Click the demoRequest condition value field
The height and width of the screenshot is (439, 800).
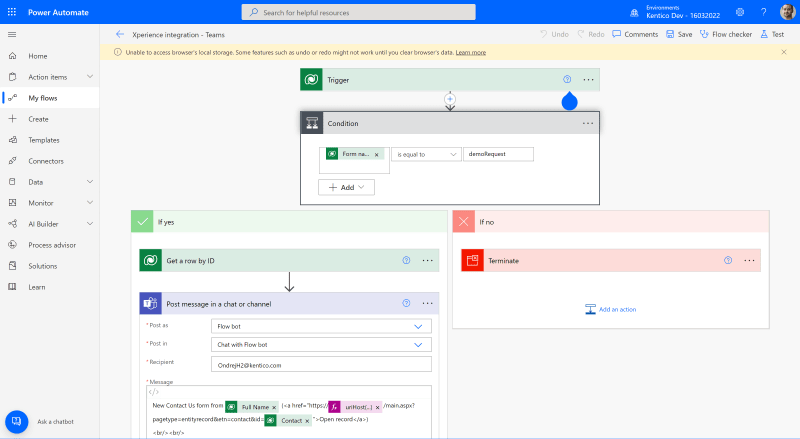(498, 154)
